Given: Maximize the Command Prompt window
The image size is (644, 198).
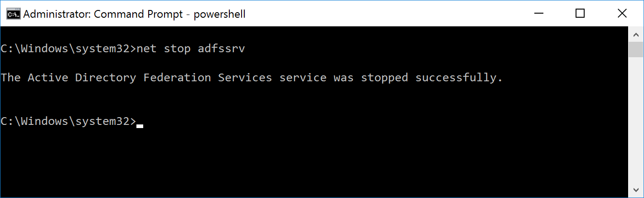Looking at the screenshot, I should pos(580,14).
